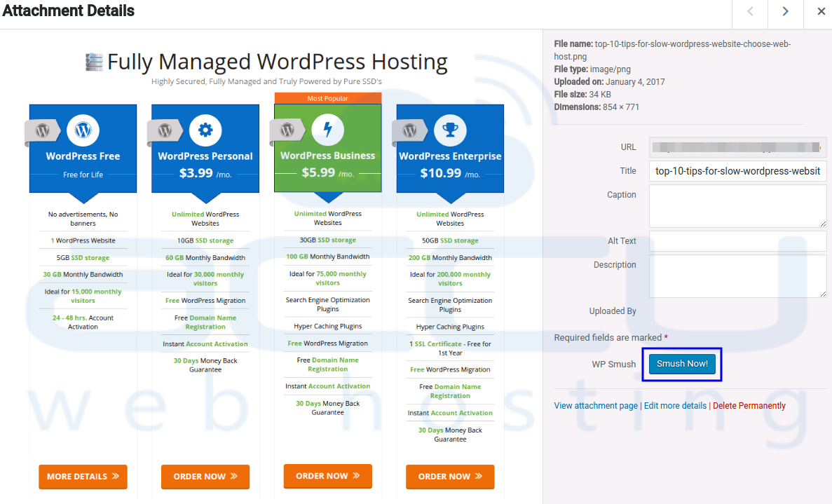Click the grey WordPress badge on the Free plan
Image resolution: width=832 pixels, height=504 pixels.
tap(43, 130)
